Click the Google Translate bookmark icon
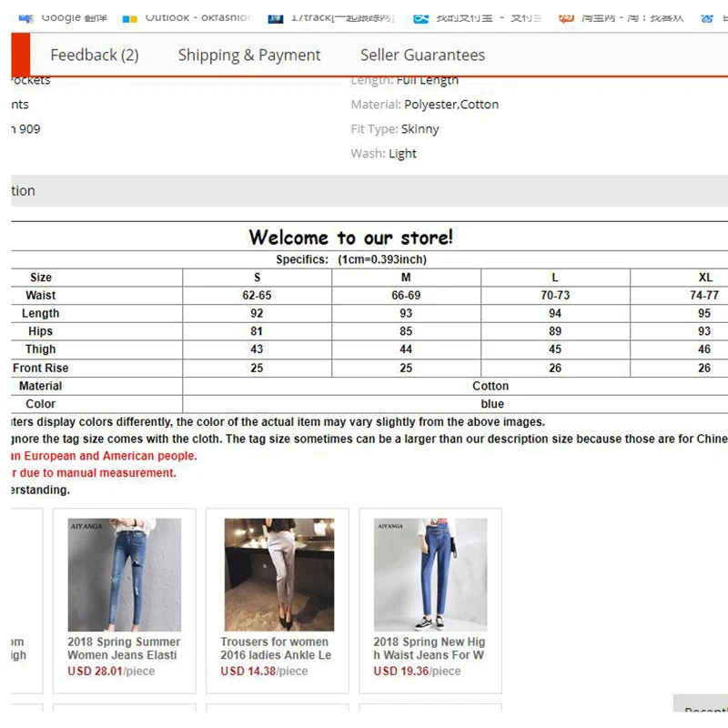The image size is (728, 728). [26, 18]
